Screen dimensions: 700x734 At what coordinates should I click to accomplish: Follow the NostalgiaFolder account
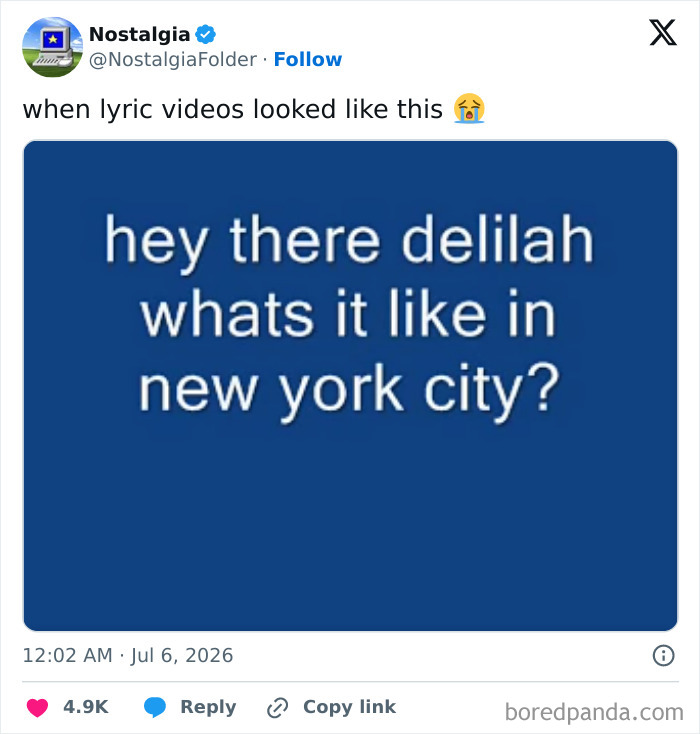[x=308, y=59]
